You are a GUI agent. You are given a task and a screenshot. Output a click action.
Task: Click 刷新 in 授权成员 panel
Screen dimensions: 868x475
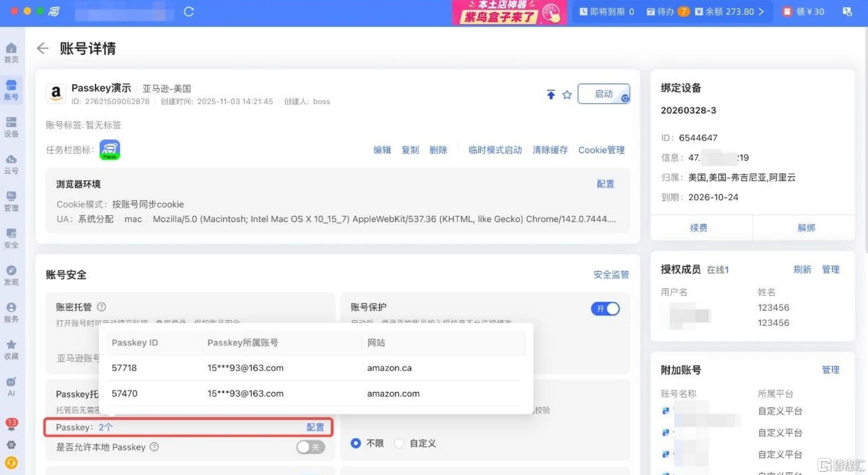(802, 270)
